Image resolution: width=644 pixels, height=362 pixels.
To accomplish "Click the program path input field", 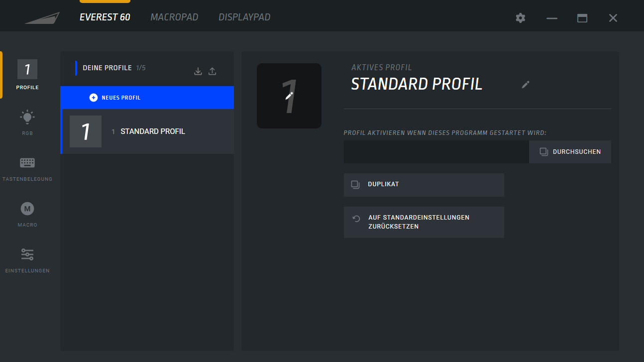I will point(436,152).
